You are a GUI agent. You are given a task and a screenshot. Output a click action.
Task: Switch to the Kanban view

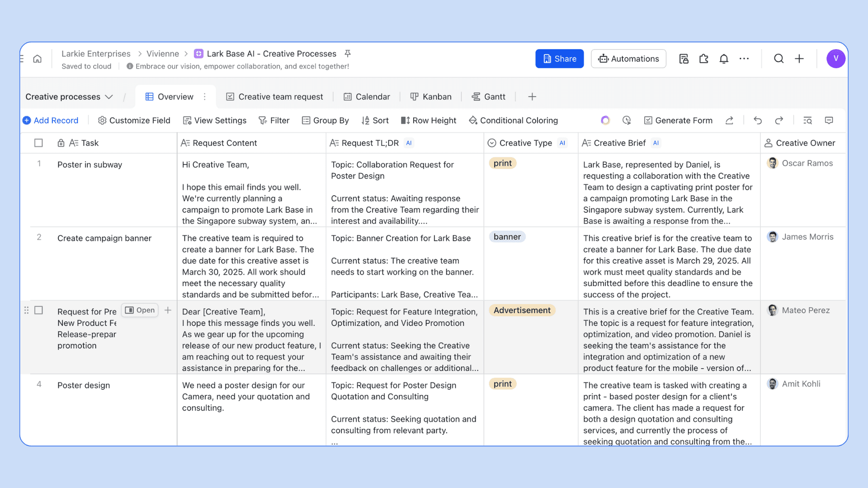(x=431, y=97)
